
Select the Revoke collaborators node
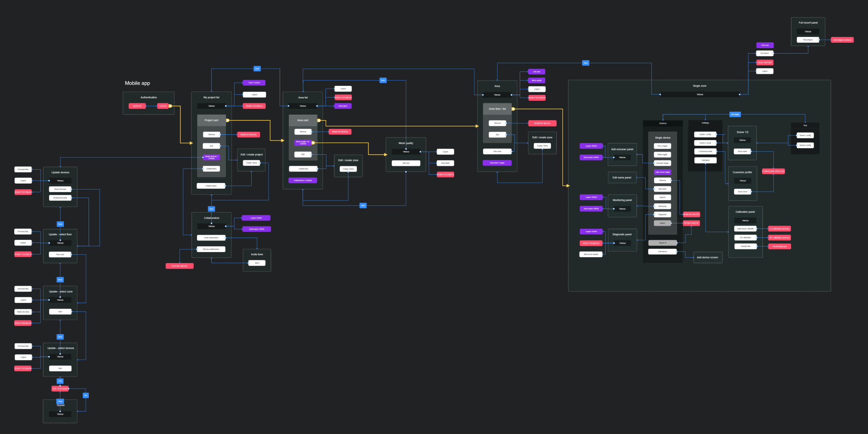click(x=211, y=249)
